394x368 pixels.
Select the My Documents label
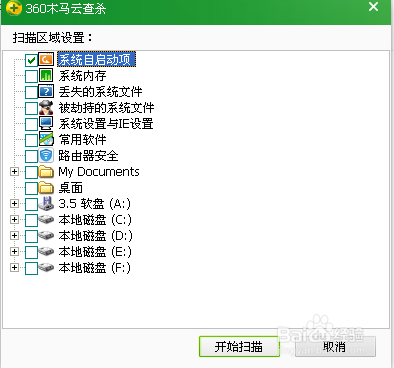(x=99, y=172)
